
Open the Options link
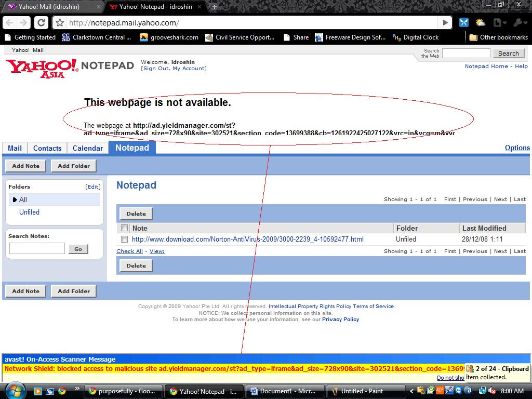click(x=517, y=148)
